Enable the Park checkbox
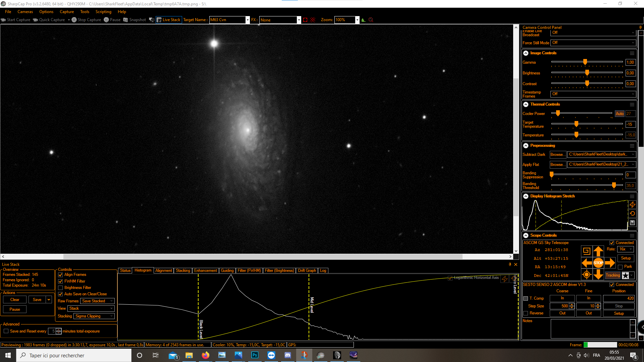 point(620,267)
